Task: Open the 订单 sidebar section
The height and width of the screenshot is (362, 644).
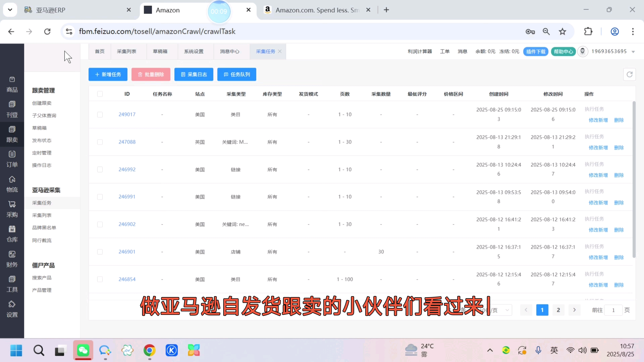Action: [x=12, y=159]
